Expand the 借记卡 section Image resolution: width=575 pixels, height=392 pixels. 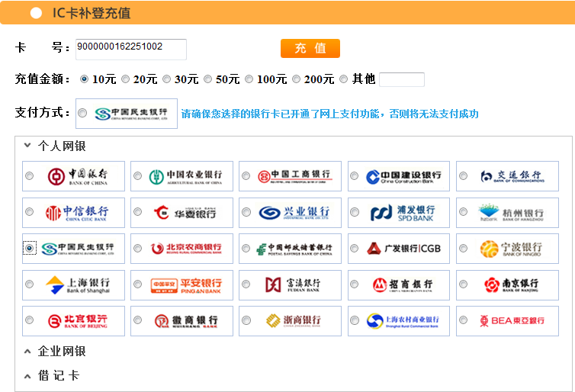(27, 376)
